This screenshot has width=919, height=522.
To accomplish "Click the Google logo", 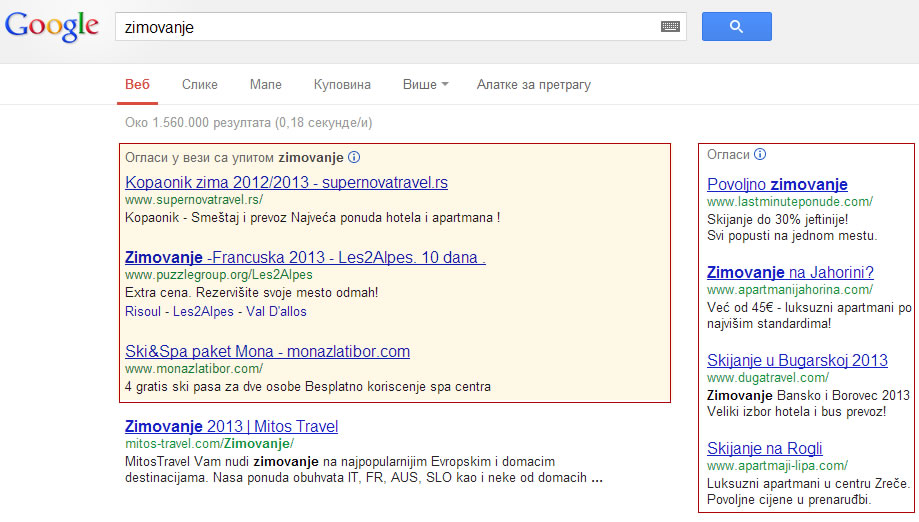I will (x=51, y=26).
